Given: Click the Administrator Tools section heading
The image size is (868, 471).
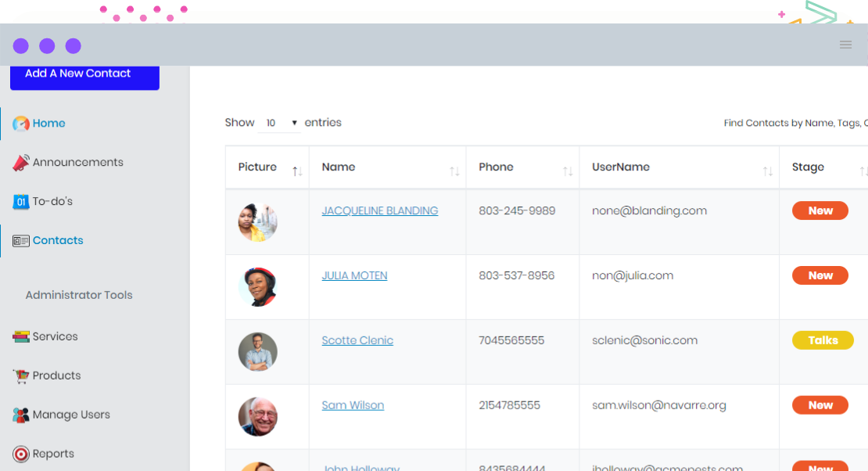Looking at the screenshot, I should tap(78, 294).
